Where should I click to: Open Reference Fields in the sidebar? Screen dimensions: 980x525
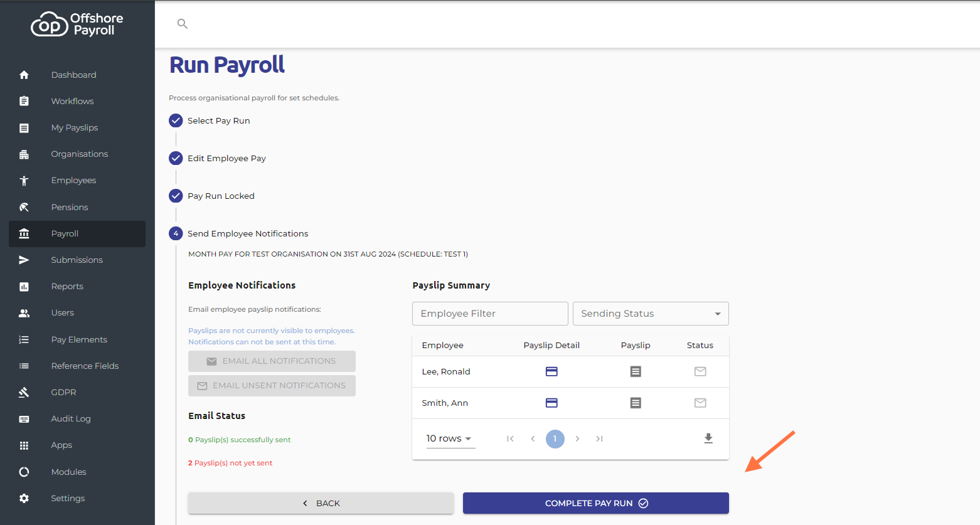tap(77, 366)
